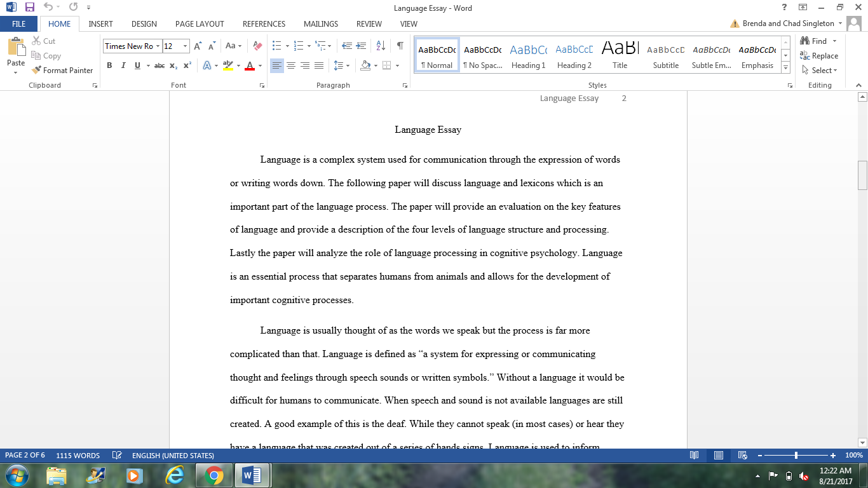Image resolution: width=868 pixels, height=488 pixels.
Task: Sort selected text with the Sort icon
Action: pyautogui.click(x=379, y=46)
